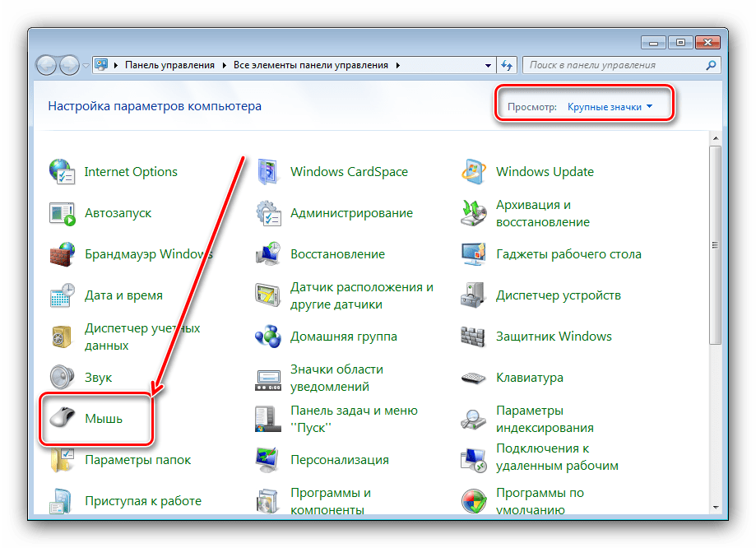Click Панель управления breadcrumb segment

[169, 65]
